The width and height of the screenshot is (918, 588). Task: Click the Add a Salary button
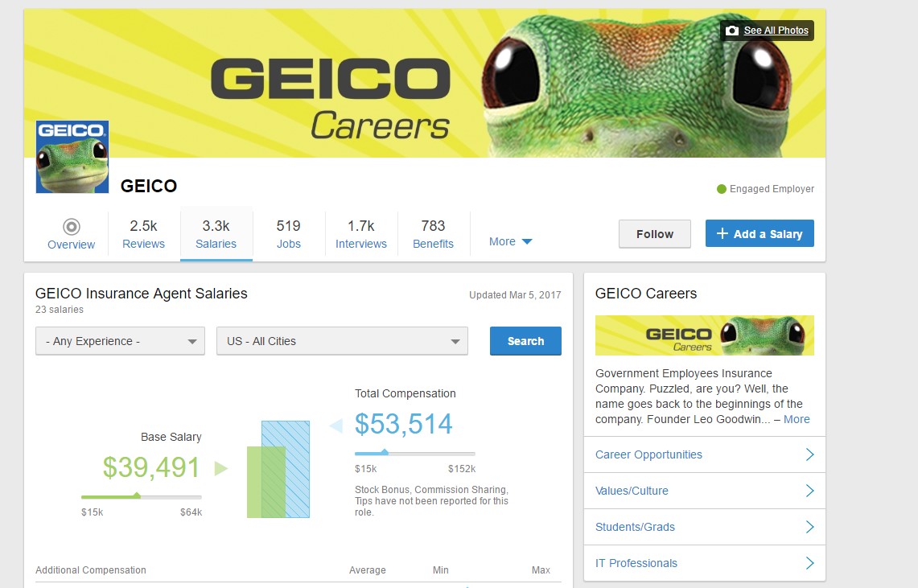(x=760, y=234)
